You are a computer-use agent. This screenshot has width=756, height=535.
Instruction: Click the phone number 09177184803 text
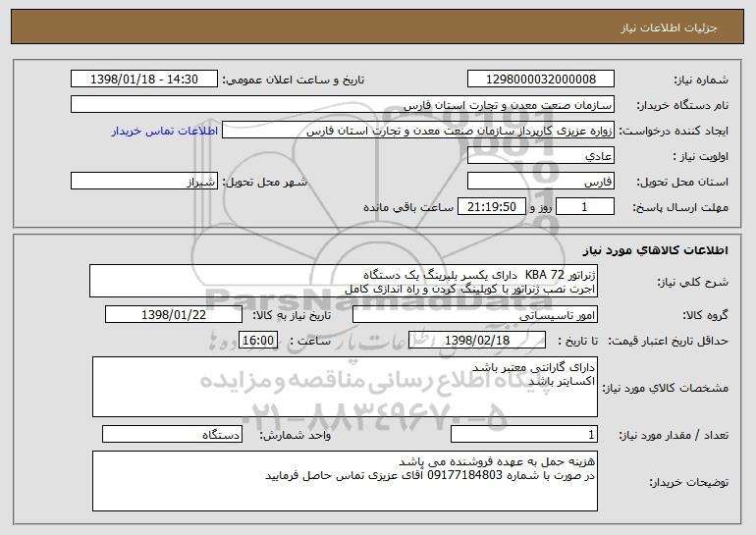[464, 476]
